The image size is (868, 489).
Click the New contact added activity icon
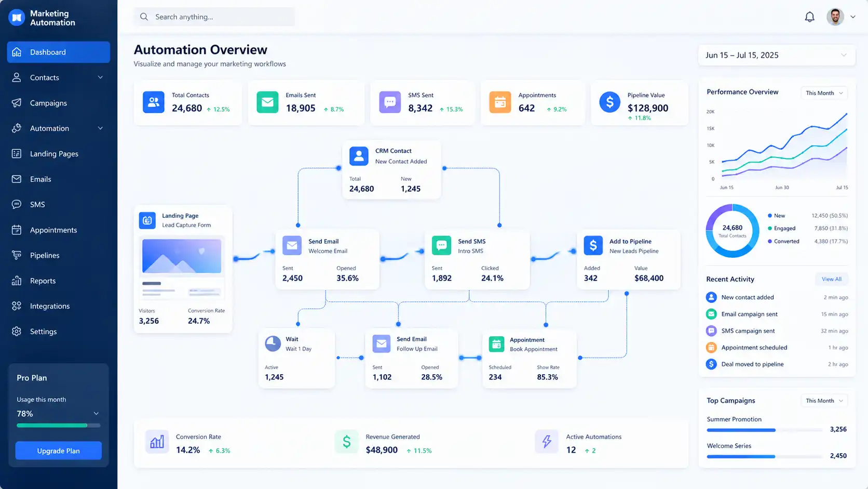pyautogui.click(x=711, y=297)
